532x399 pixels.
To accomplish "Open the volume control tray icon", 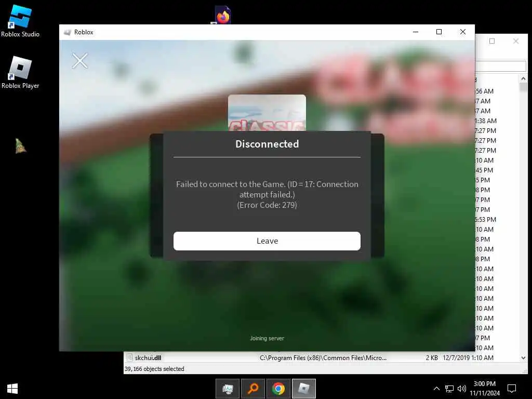I will 461,389.
